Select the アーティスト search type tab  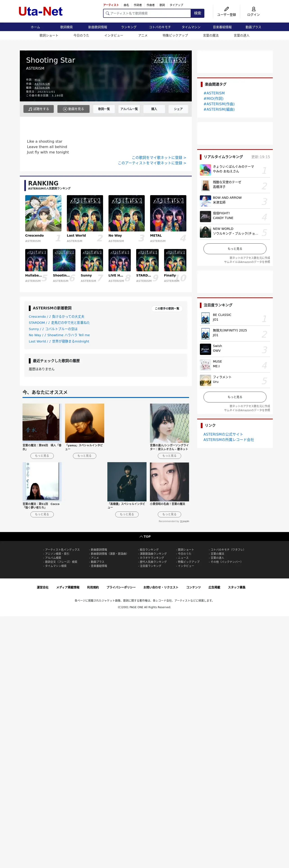click(111, 5)
